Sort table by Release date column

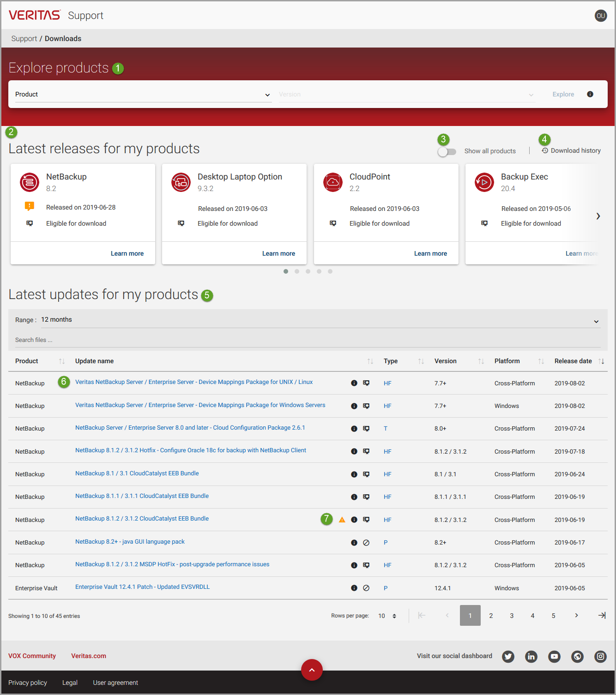point(601,361)
